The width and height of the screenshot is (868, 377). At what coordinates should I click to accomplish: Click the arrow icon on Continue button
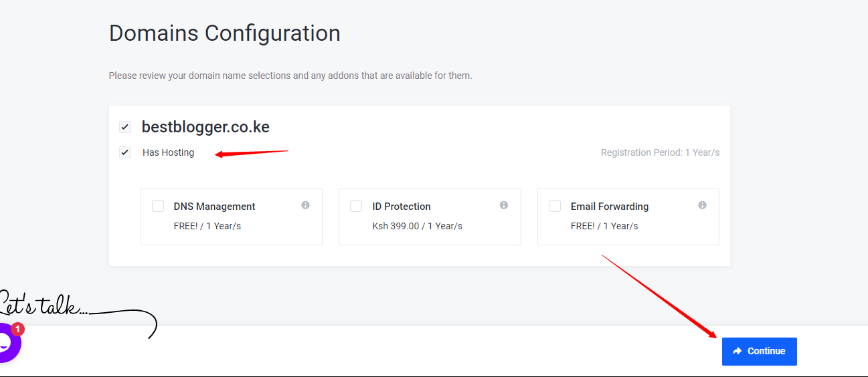pyautogui.click(x=737, y=351)
